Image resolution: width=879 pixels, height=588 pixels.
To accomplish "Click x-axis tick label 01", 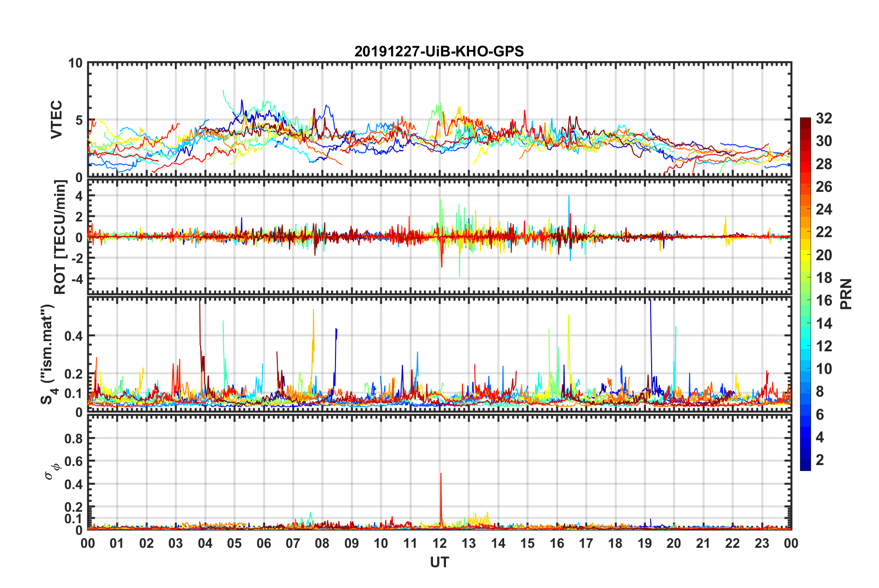I will coord(117,543).
